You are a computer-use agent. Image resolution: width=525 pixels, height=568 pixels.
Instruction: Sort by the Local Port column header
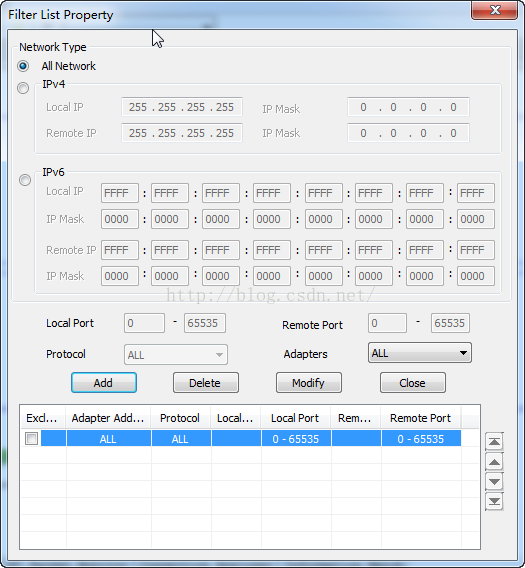click(296, 418)
